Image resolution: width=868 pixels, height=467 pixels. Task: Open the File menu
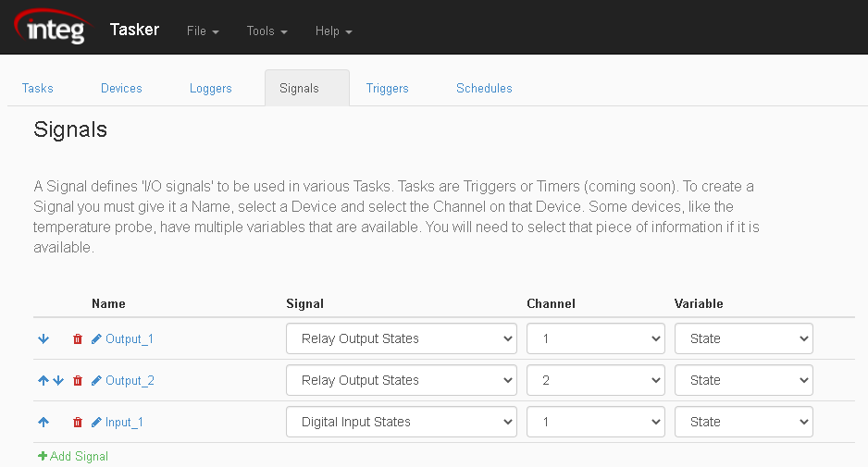203,31
